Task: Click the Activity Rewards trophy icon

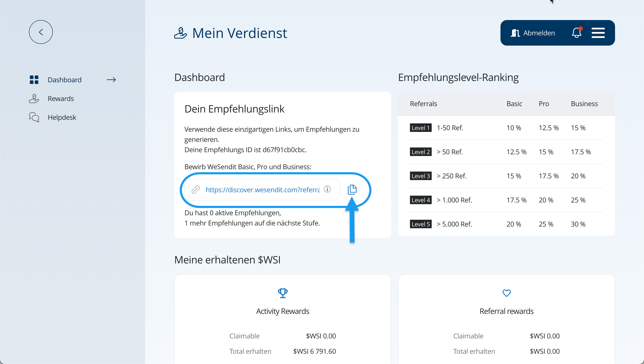Action: (x=283, y=293)
